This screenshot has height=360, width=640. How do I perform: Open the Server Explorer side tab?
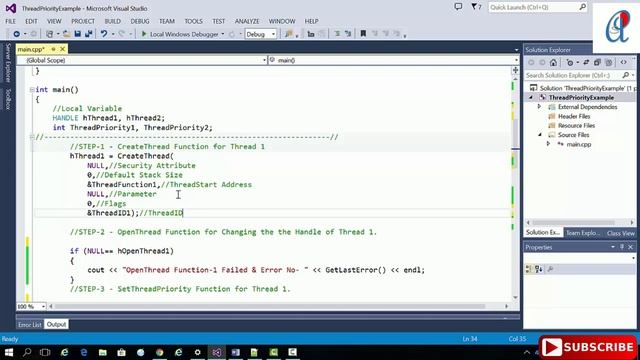click(x=8, y=63)
